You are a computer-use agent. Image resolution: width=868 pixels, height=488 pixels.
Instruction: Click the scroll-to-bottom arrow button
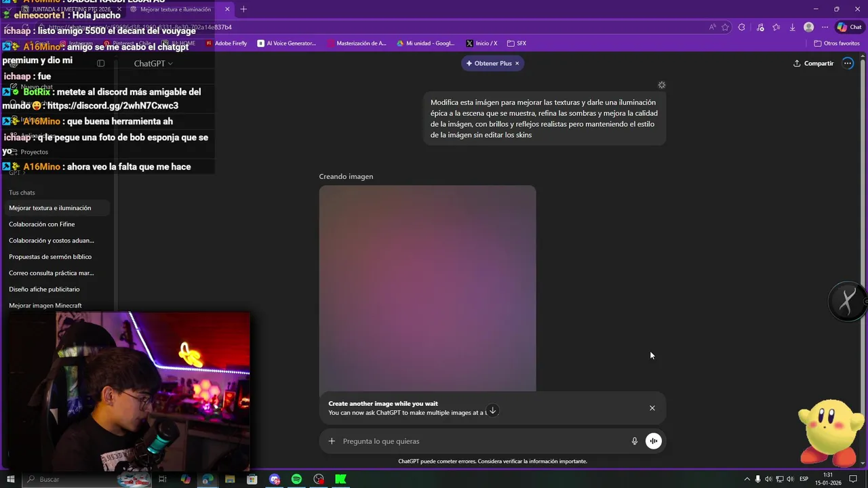point(493,410)
